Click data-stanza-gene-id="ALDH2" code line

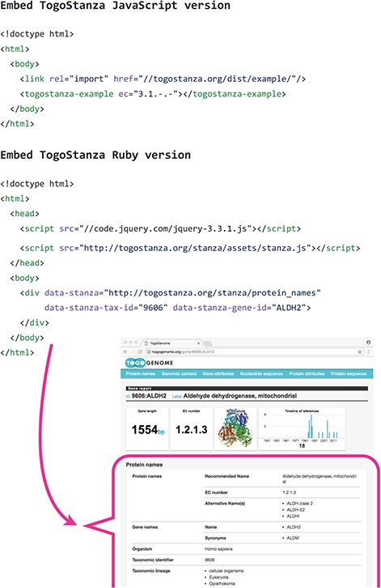pos(178,308)
